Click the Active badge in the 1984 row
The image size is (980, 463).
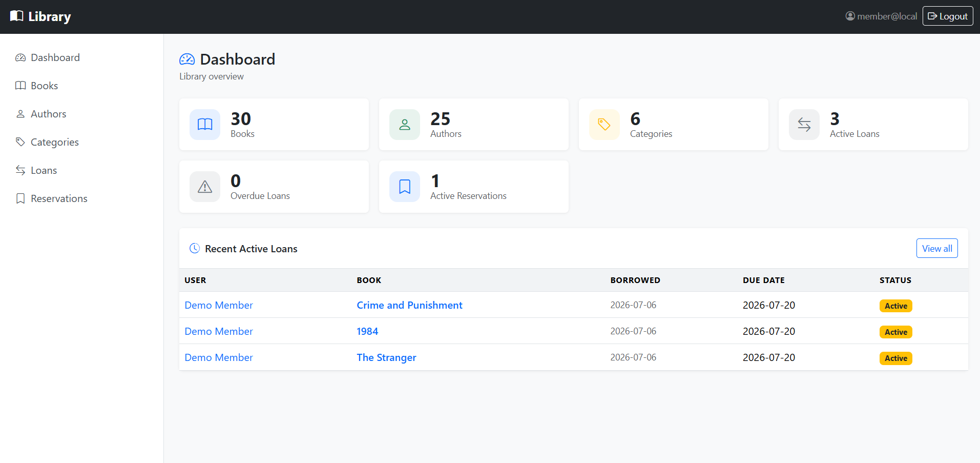896,332
